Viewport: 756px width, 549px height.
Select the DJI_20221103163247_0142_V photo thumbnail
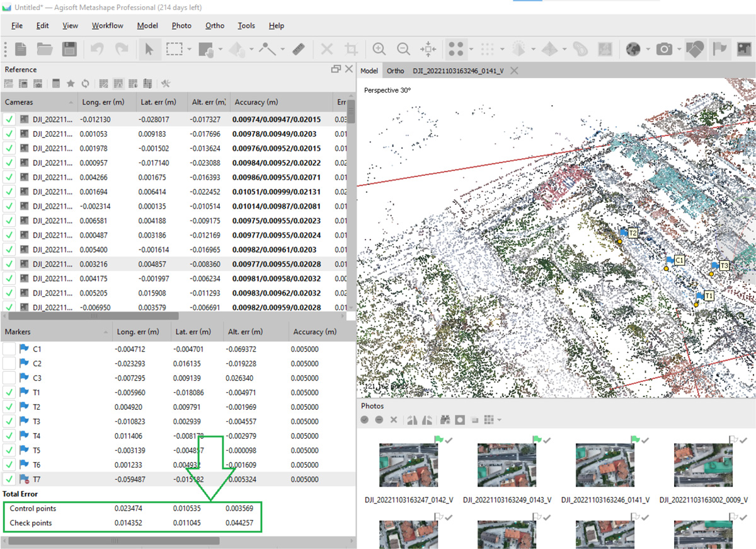[x=409, y=464]
